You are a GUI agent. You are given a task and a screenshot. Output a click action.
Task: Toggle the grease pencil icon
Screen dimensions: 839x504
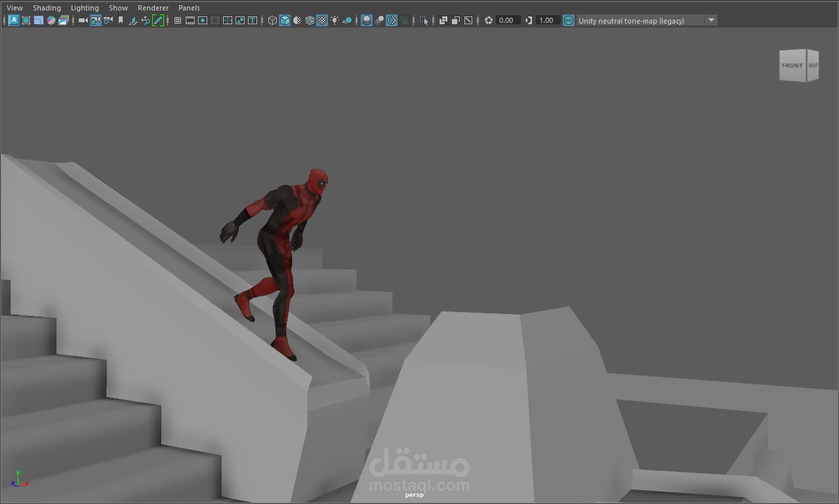(x=158, y=20)
